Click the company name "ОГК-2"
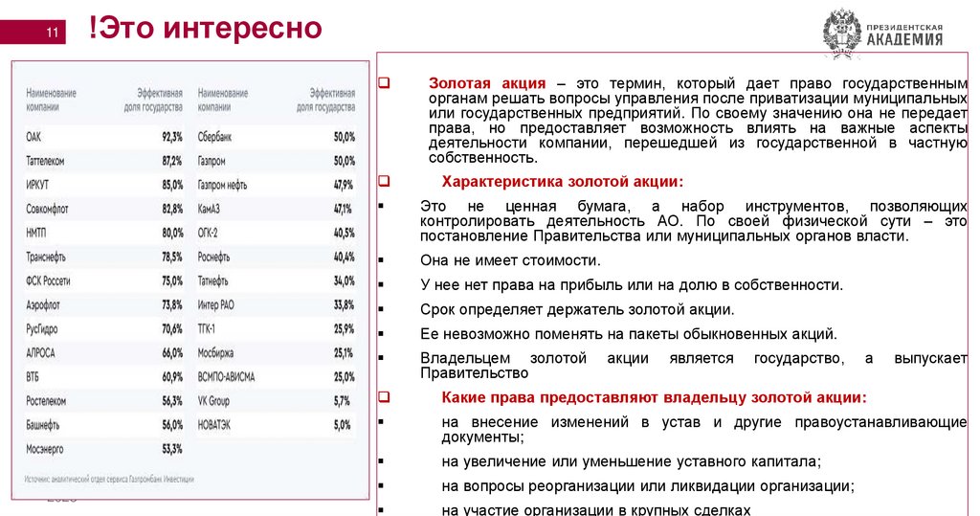This screenshot has height=516, width=980. (208, 233)
